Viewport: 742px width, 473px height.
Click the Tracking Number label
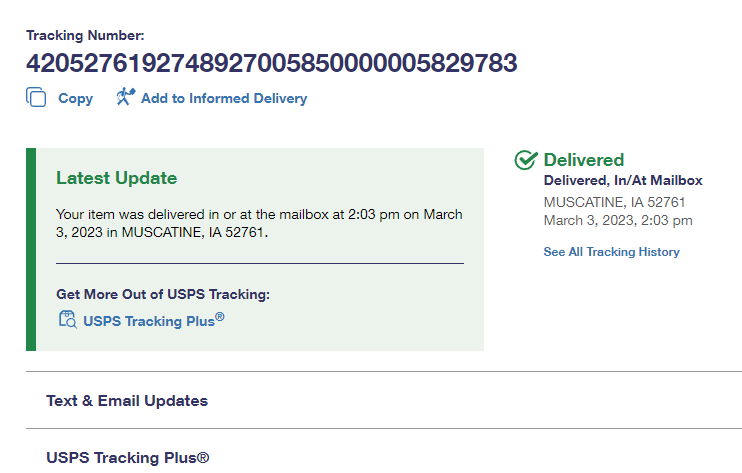[85, 35]
